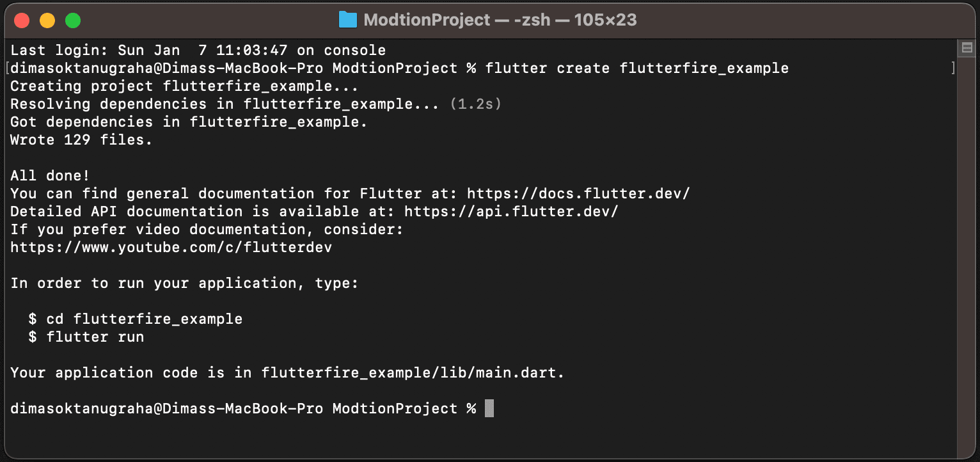Image resolution: width=980 pixels, height=462 pixels.
Task: Close the terminal window with red button
Action: 22,20
